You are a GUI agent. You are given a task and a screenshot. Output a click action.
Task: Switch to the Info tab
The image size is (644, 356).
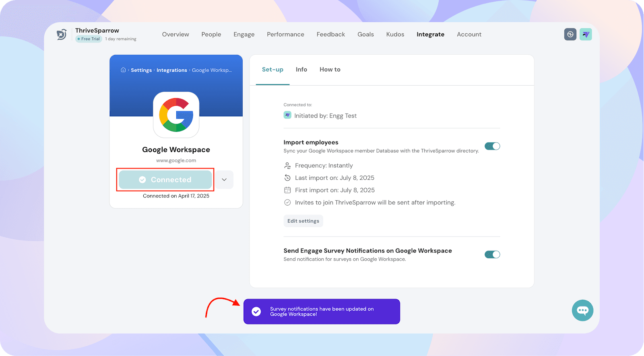click(301, 70)
